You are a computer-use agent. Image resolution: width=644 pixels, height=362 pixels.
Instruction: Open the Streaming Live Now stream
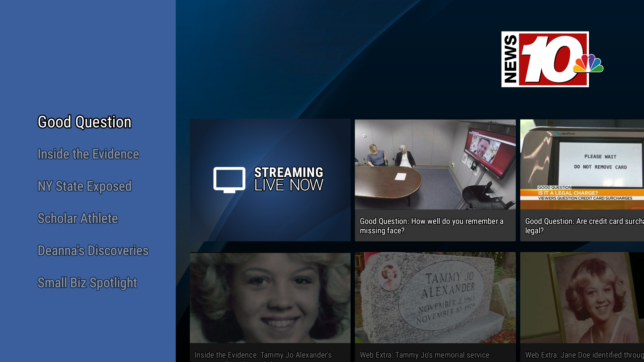270,180
